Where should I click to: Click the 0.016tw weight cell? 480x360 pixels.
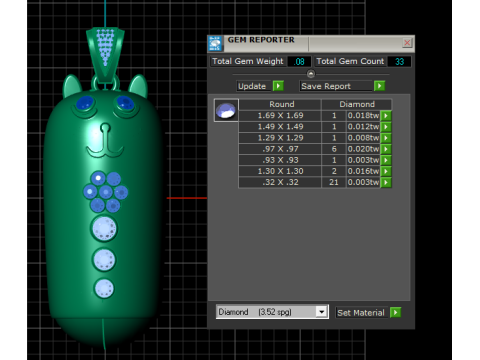363,171
